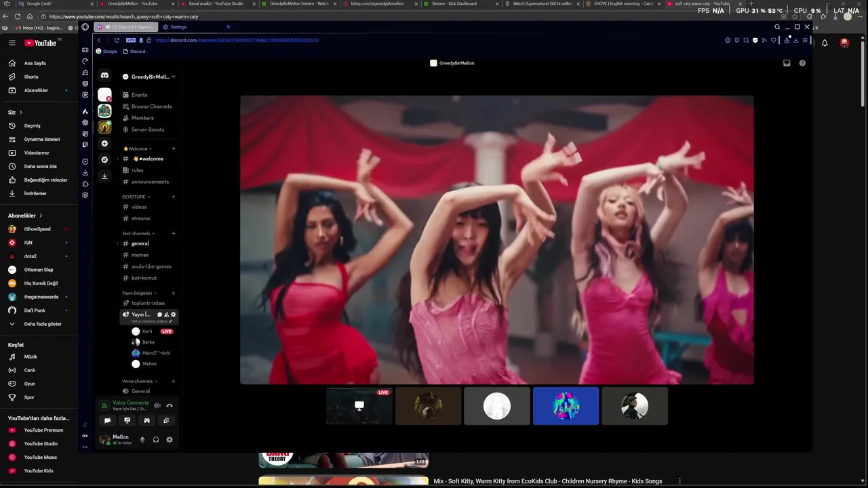The width and height of the screenshot is (868, 488).
Task: Expand YouTube Abonelikler section chevron
Action: click(x=41, y=216)
